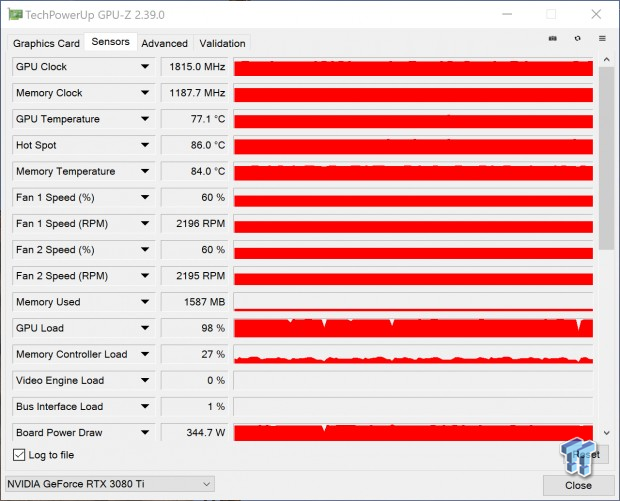This screenshot has width=620, height=501.
Task: Click the scrollbar up arrow
Action: (x=606, y=60)
